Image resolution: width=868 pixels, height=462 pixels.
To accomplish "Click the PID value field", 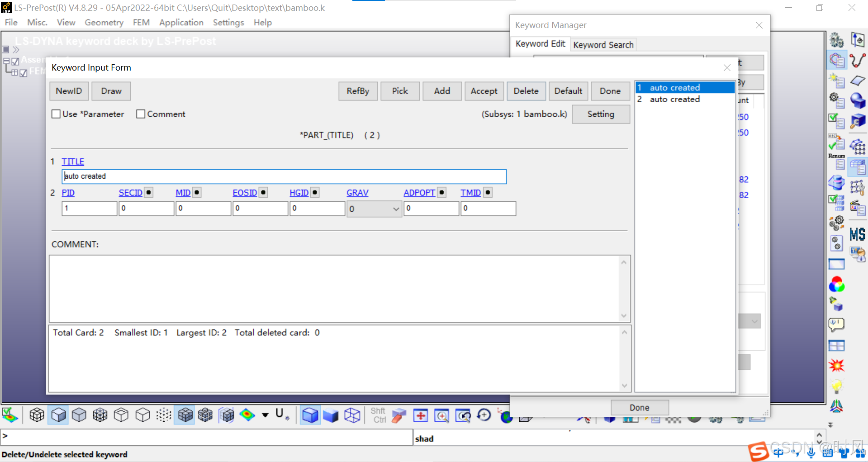I will [x=89, y=209].
